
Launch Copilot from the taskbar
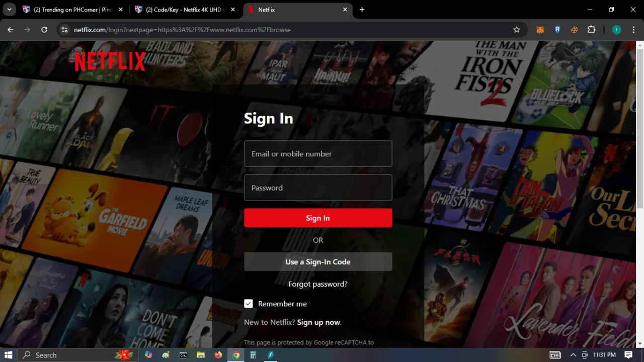(x=148, y=355)
